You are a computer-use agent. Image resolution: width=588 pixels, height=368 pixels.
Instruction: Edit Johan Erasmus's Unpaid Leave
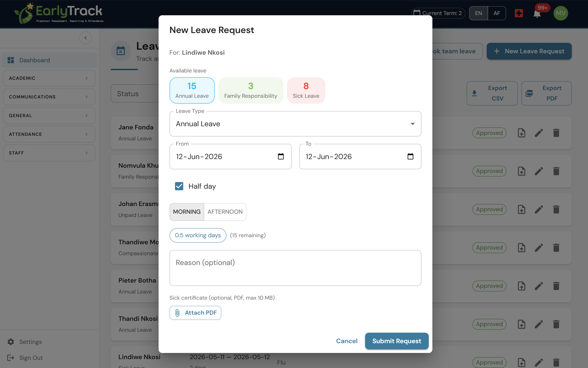[539, 209]
